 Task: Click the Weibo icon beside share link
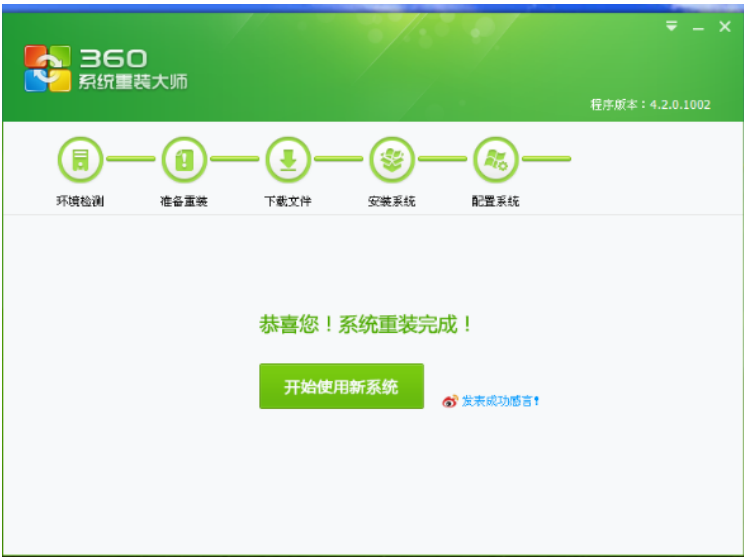coord(450,401)
